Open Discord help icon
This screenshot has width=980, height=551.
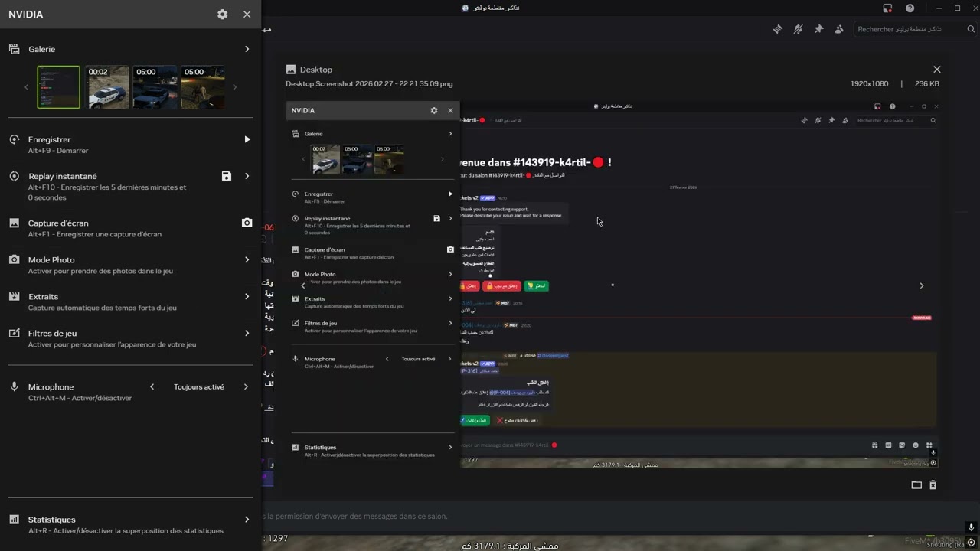pyautogui.click(x=910, y=8)
